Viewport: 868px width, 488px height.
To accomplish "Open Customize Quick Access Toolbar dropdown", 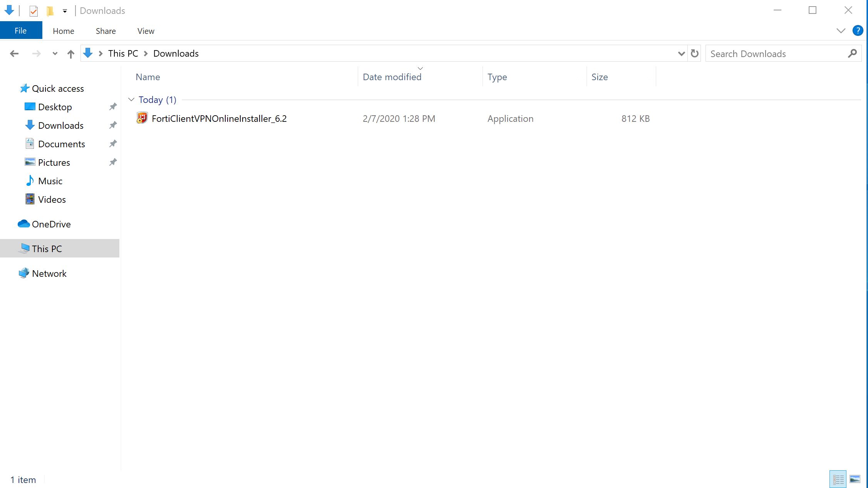I will [65, 11].
